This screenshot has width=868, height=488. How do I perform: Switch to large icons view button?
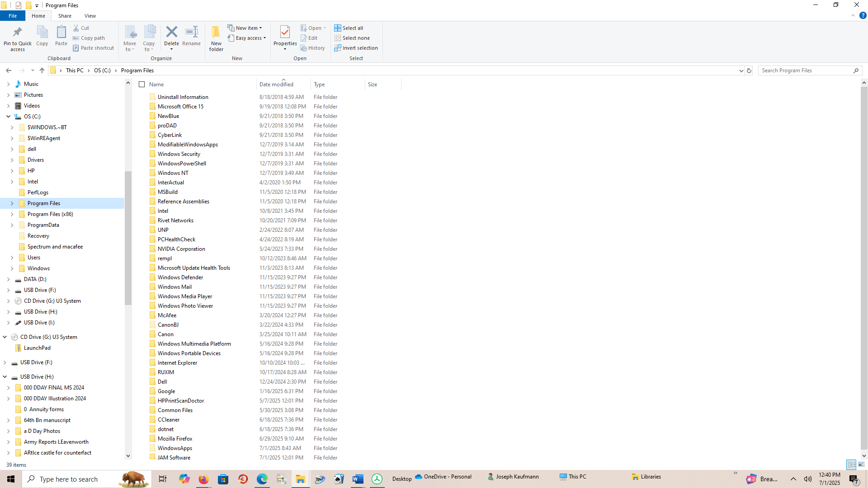point(861,465)
